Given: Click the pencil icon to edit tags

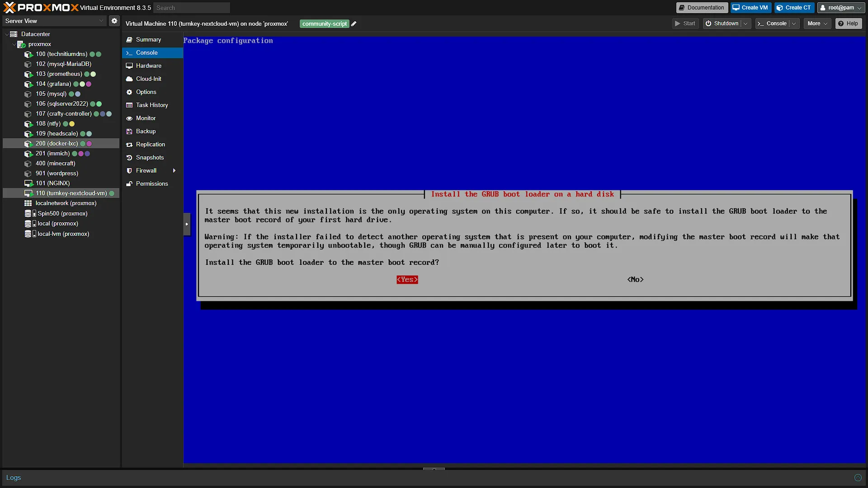Looking at the screenshot, I should [354, 24].
